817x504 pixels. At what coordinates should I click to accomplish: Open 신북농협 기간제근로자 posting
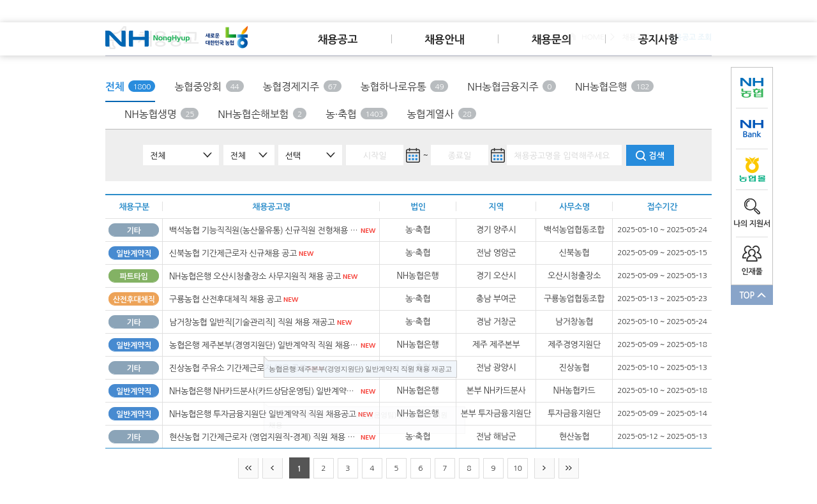pos(233,253)
